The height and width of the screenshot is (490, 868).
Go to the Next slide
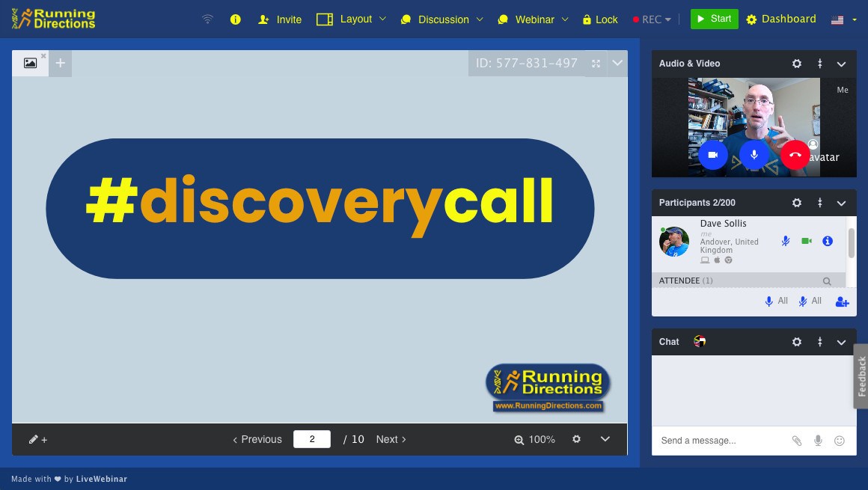(x=391, y=439)
